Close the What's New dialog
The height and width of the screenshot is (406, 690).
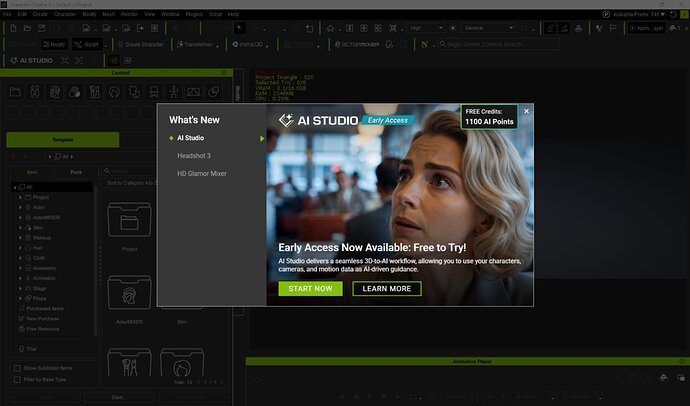pos(526,111)
